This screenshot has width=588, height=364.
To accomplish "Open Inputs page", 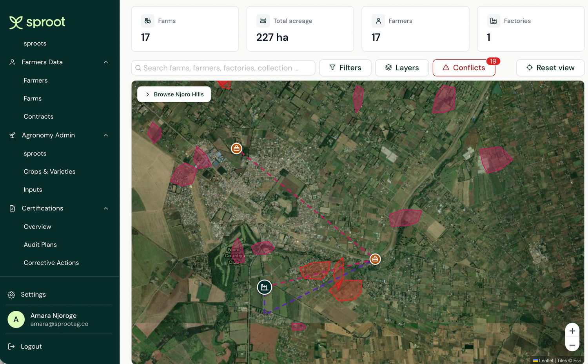I will click(33, 190).
